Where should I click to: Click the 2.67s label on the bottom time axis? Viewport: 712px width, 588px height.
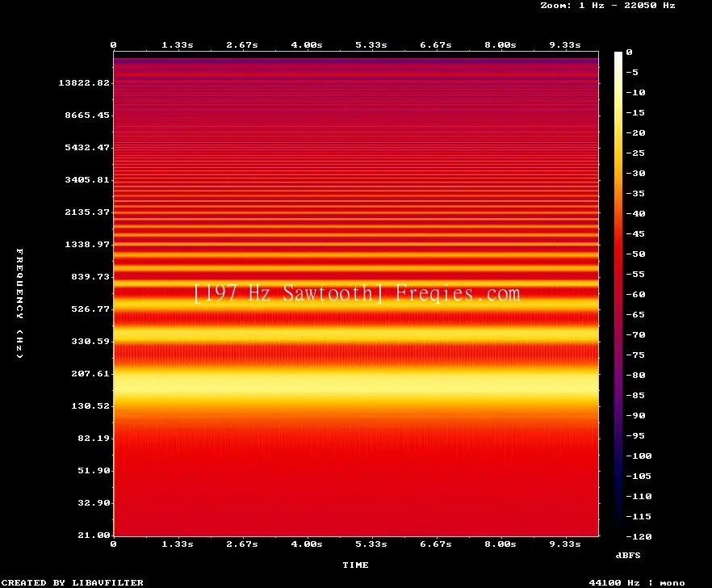click(x=242, y=544)
